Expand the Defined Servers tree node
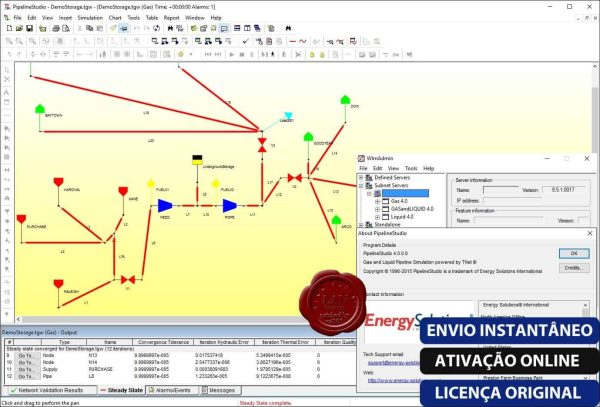 (x=360, y=177)
